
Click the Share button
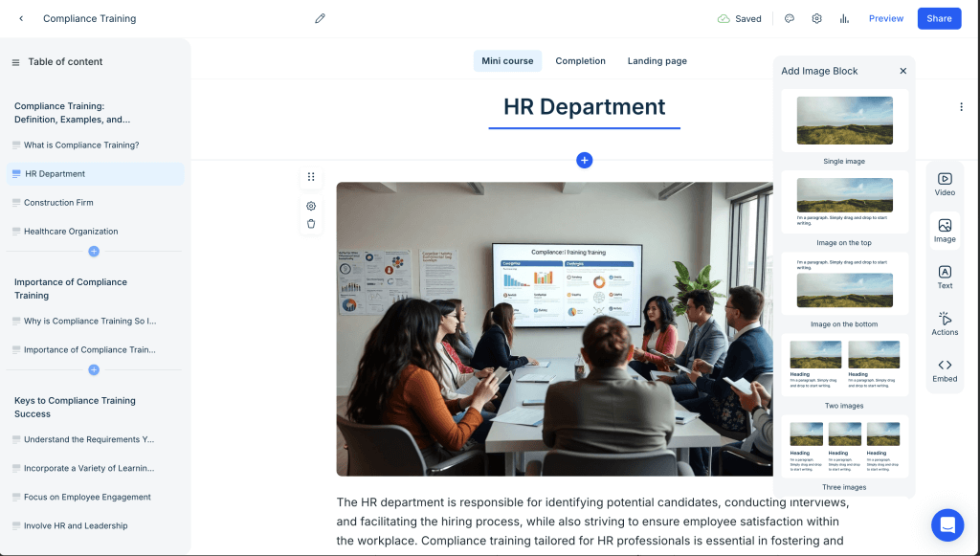pyautogui.click(x=939, y=18)
